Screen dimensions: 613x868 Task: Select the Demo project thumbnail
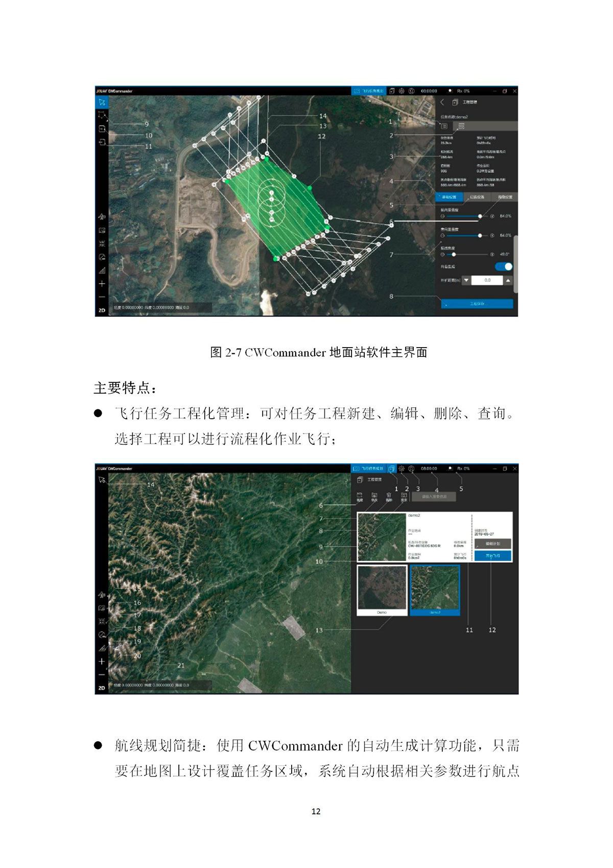click(382, 590)
